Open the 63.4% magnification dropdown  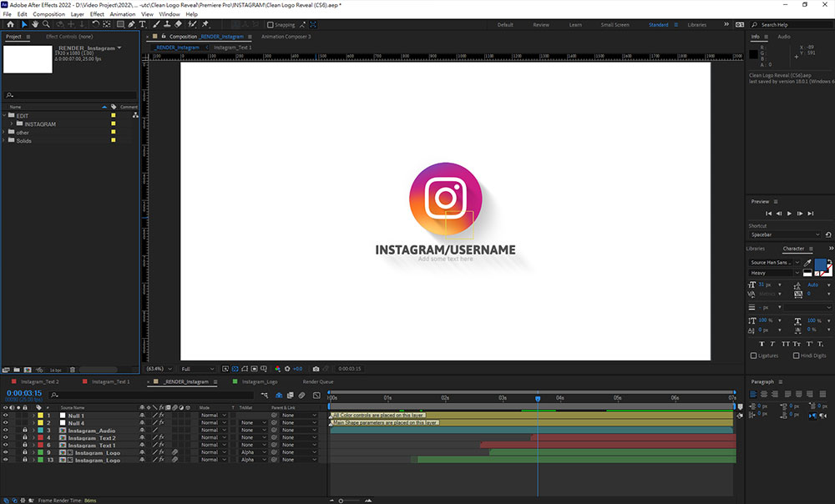coord(159,369)
